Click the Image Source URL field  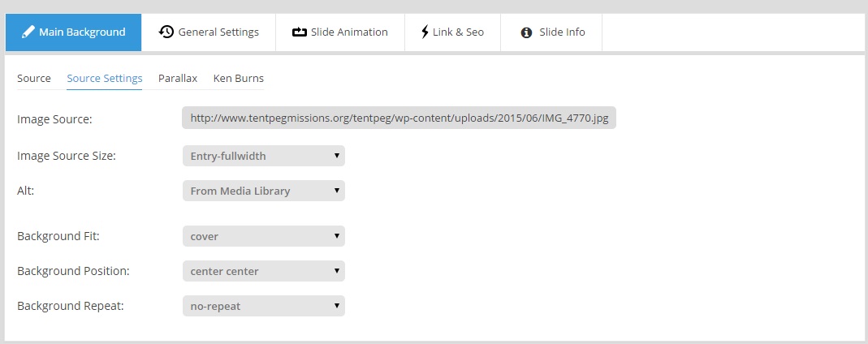click(399, 118)
